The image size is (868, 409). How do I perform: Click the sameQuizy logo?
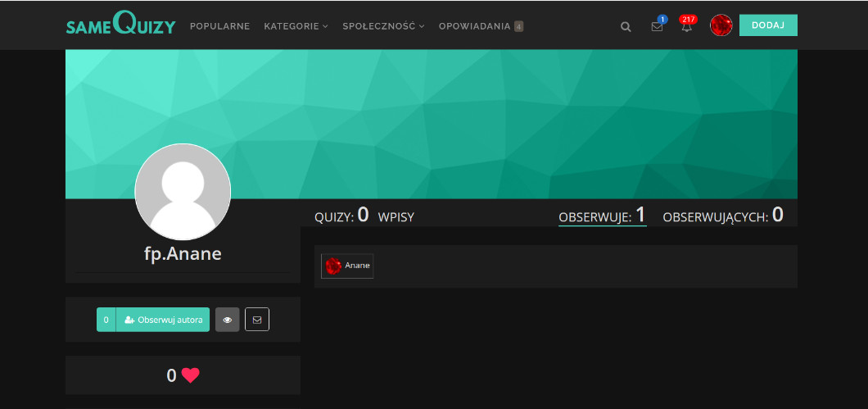120,25
